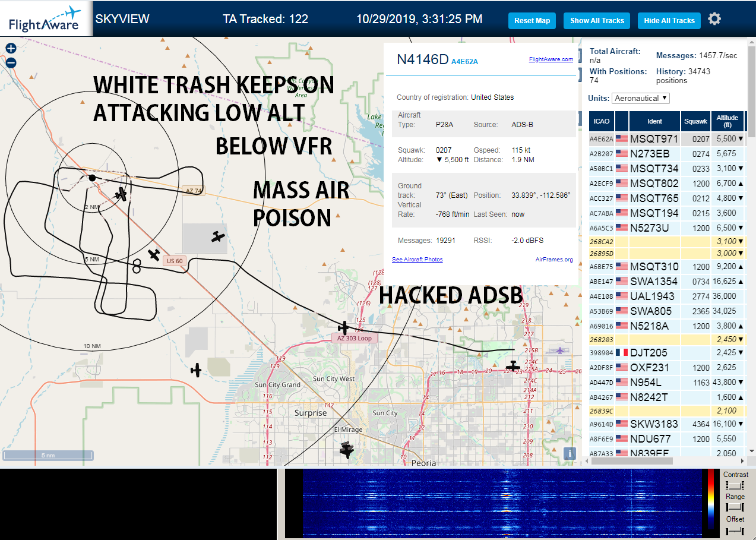Click the US flag in MSQT971 row

pos(622,139)
